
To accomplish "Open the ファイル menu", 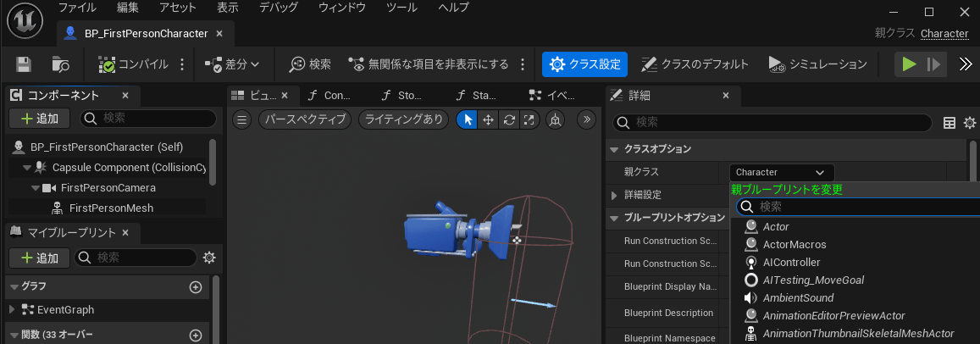I will point(77,8).
